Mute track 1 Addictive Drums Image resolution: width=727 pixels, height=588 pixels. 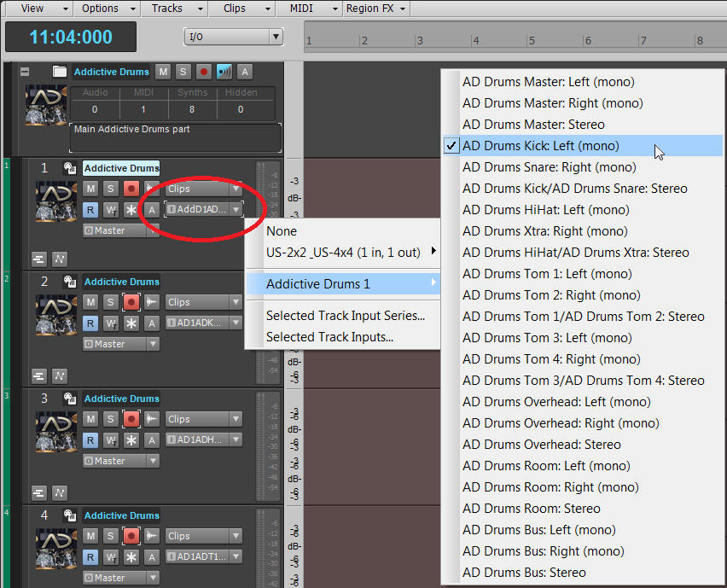(x=90, y=189)
